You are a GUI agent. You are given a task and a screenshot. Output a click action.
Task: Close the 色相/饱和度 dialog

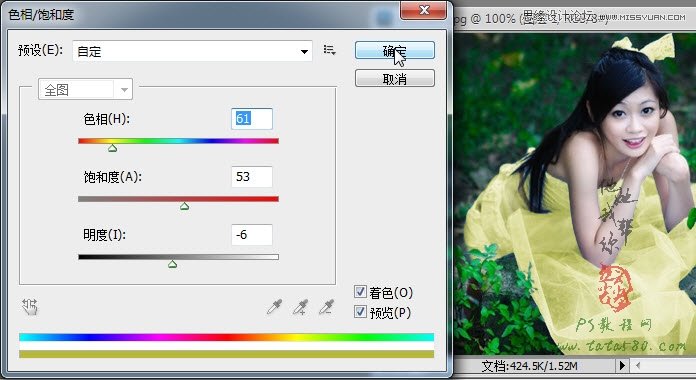[x=423, y=10]
